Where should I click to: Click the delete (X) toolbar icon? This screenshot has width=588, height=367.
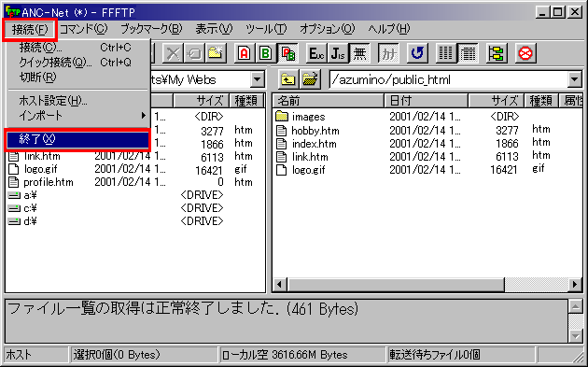pos(173,53)
